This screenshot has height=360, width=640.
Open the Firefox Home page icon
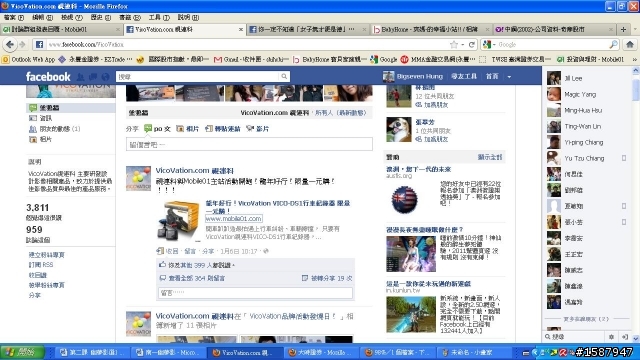point(630,44)
